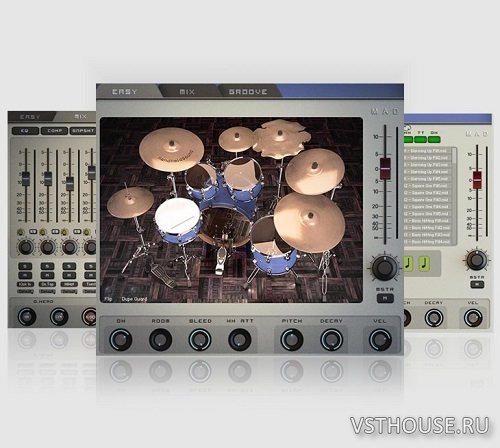Click the green button under the TT label
The width and height of the screenshot is (500, 448).
[x=421, y=139]
